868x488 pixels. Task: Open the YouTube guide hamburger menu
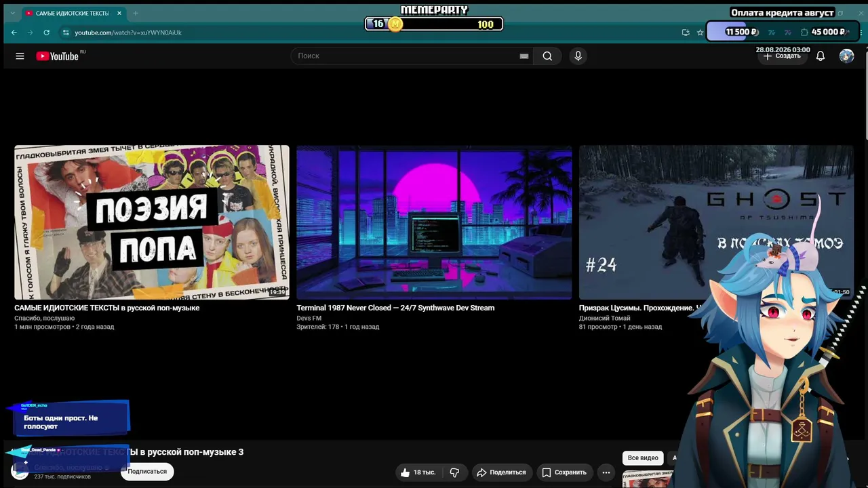tap(20, 56)
